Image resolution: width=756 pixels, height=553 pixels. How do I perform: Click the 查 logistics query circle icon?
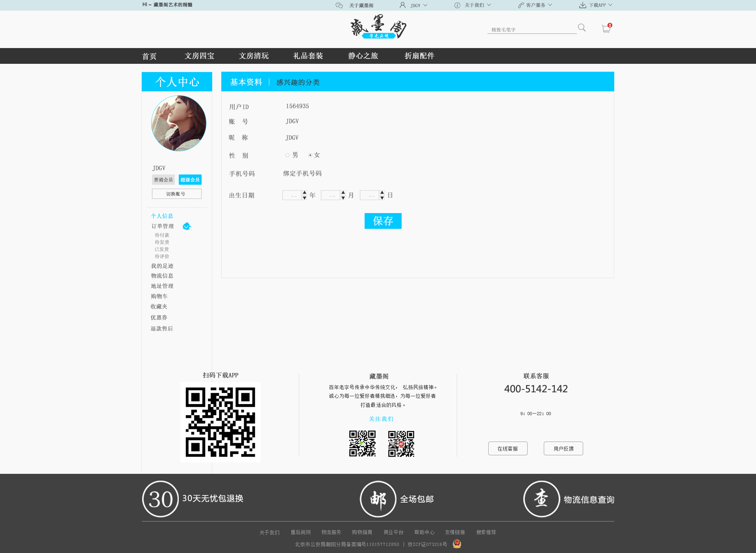tap(541, 499)
